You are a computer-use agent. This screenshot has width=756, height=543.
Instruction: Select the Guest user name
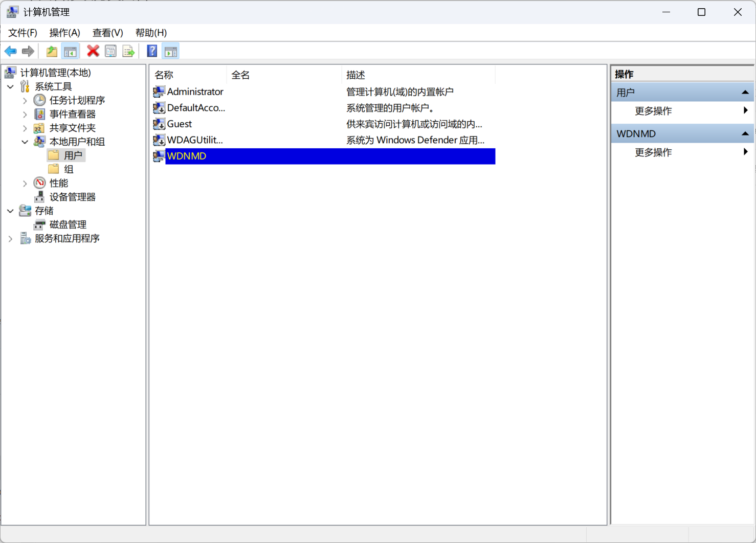coord(180,124)
